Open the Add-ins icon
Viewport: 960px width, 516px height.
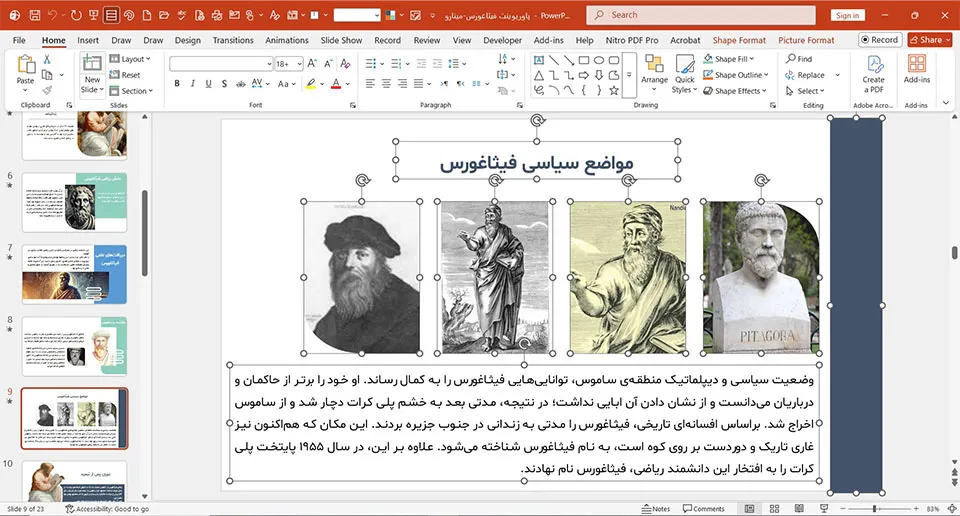[917, 69]
